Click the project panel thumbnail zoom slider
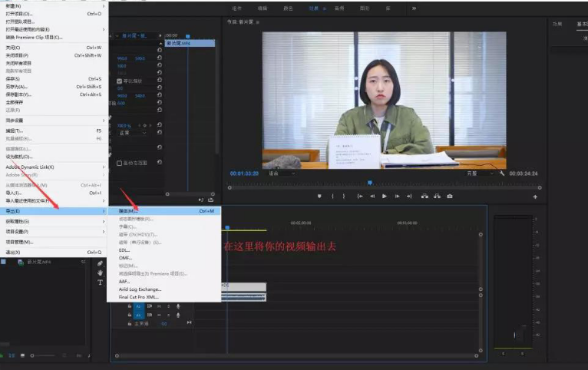Viewport: 588px width, 370px height. [43, 355]
